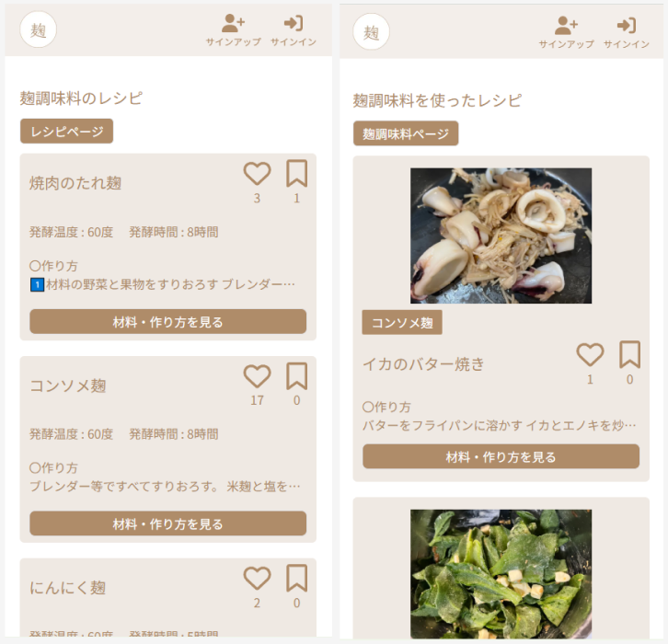
Task: View 材料・作り方を見る for イカのバター焼き
Action: (501, 456)
